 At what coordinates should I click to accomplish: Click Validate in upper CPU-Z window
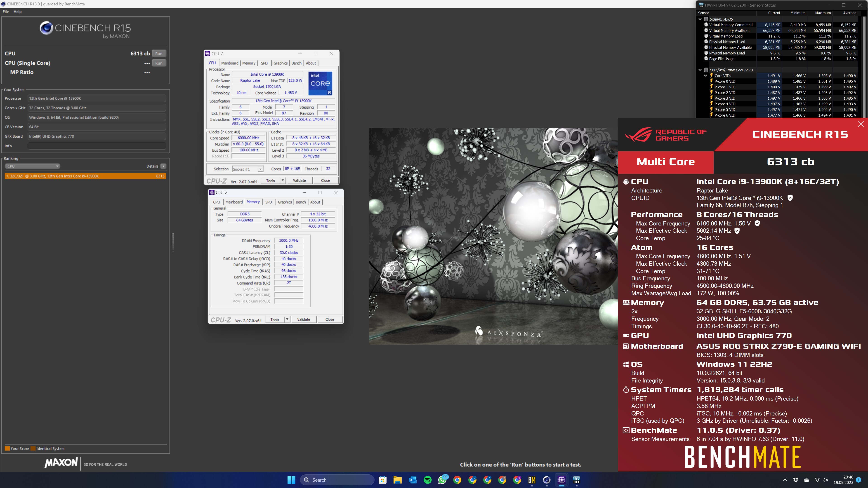pyautogui.click(x=299, y=181)
